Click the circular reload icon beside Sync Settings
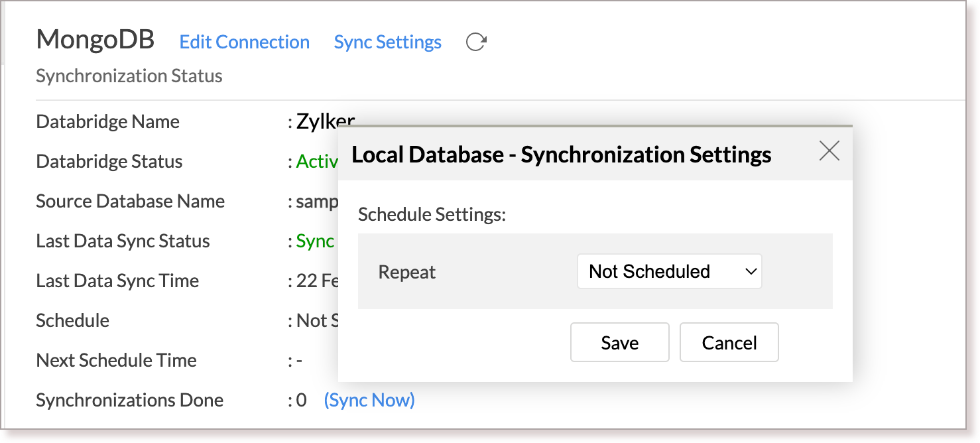Viewport: 980px width, 443px height. click(476, 41)
